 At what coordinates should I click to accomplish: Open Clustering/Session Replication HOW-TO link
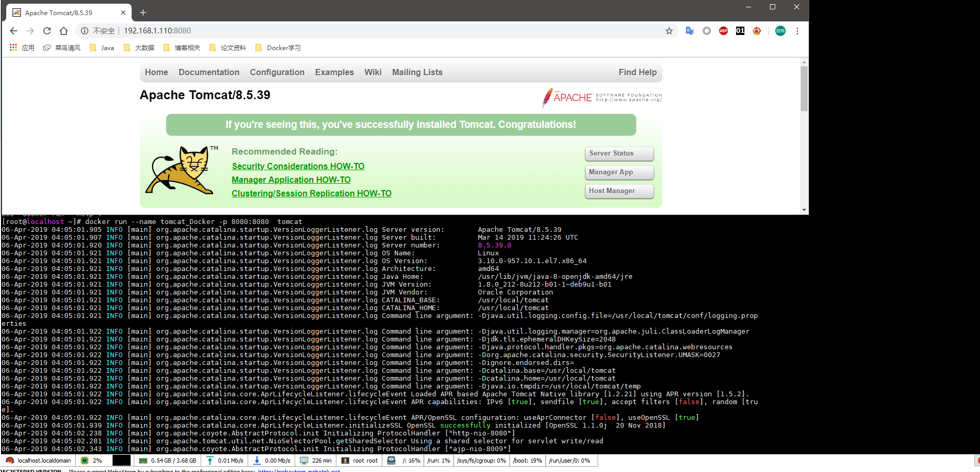(311, 193)
